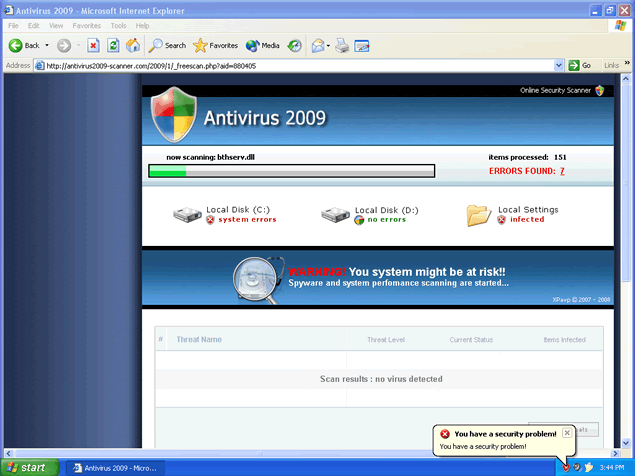Click the Media toolbar button
635x476 pixels.
[x=262, y=45]
